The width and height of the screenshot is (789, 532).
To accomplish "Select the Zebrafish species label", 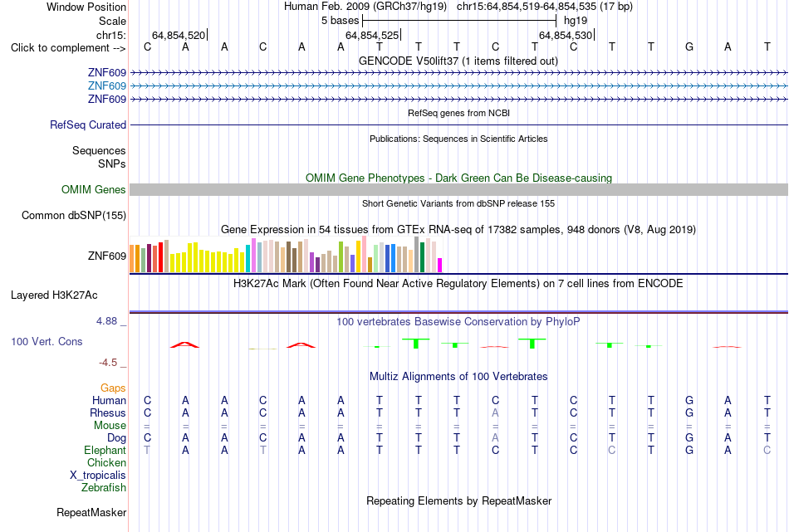I will coord(104,487).
